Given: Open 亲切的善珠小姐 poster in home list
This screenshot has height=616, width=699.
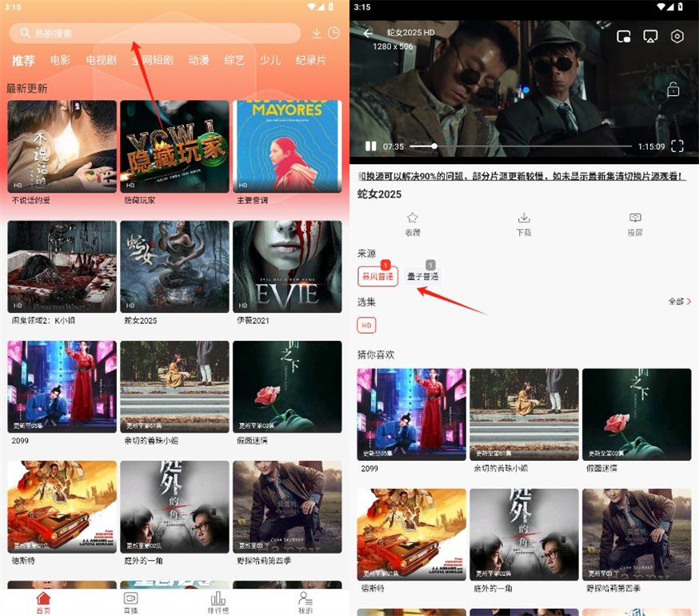Looking at the screenshot, I should (x=174, y=386).
